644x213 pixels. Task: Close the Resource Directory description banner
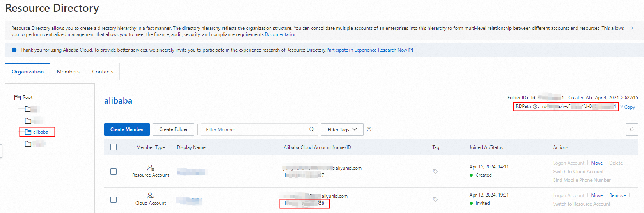point(632,28)
